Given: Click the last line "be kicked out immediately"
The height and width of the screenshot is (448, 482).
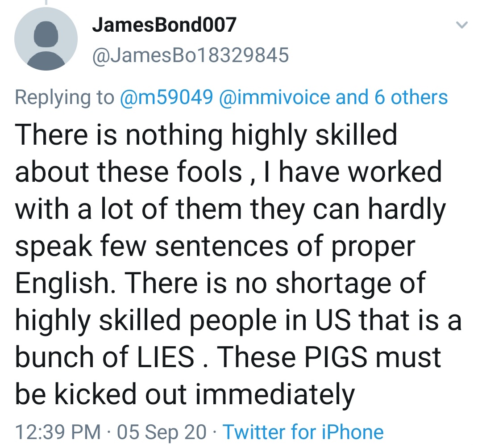Looking at the screenshot, I should pos(185,394).
